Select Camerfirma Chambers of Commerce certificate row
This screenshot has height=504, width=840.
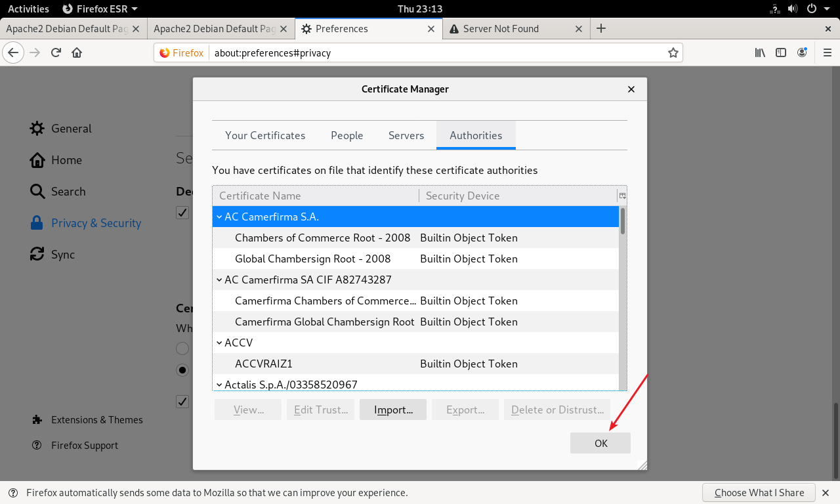point(415,301)
